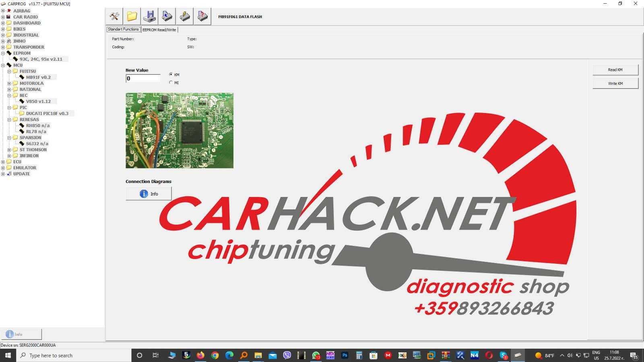This screenshot has width=644, height=362.
Task: Select the ECU tree item
Action: point(17,162)
